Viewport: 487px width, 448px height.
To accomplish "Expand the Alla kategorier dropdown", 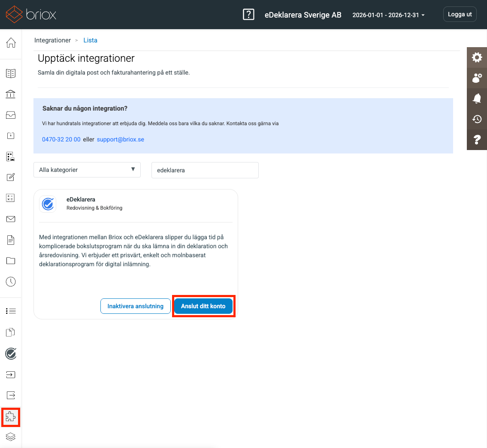I will (87, 170).
